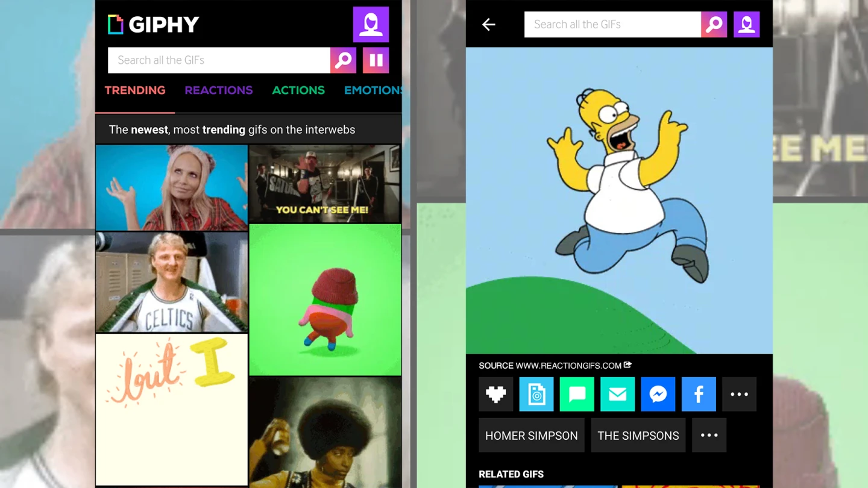The width and height of the screenshot is (868, 488).
Task: Save GIF with the blue file icon
Action: pyautogui.click(x=536, y=394)
